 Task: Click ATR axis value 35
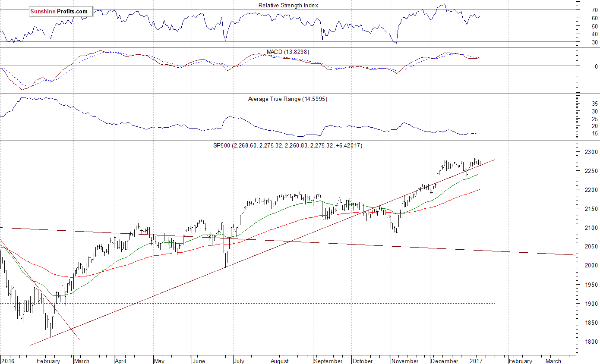click(594, 104)
